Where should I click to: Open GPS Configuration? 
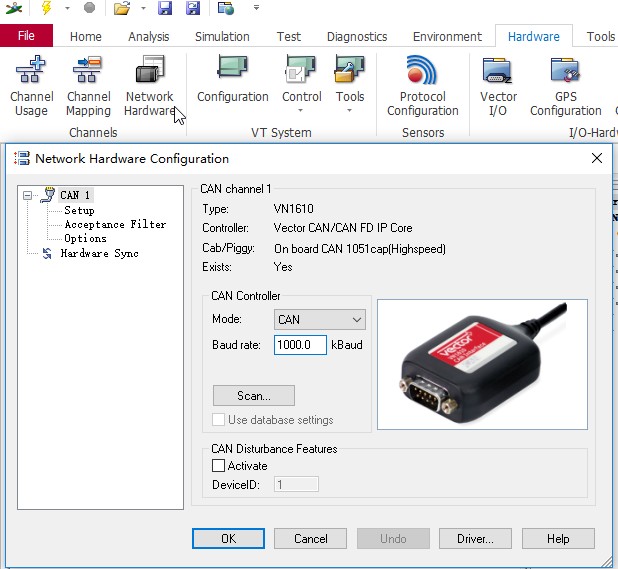(566, 86)
